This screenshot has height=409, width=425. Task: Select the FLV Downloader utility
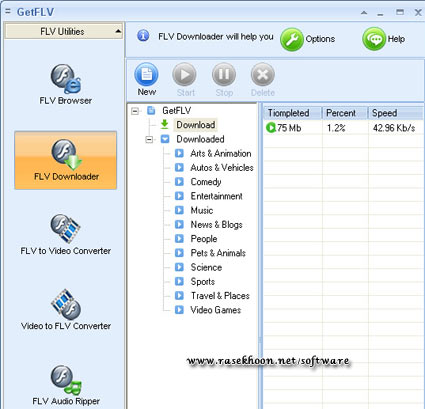pyautogui.click(x=66, y=160)
